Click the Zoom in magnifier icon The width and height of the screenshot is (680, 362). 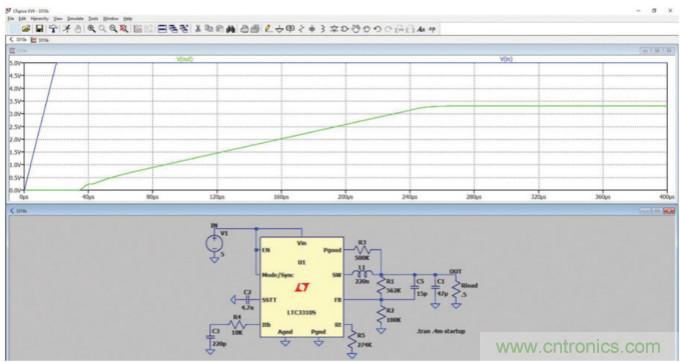tap(92, 29)
